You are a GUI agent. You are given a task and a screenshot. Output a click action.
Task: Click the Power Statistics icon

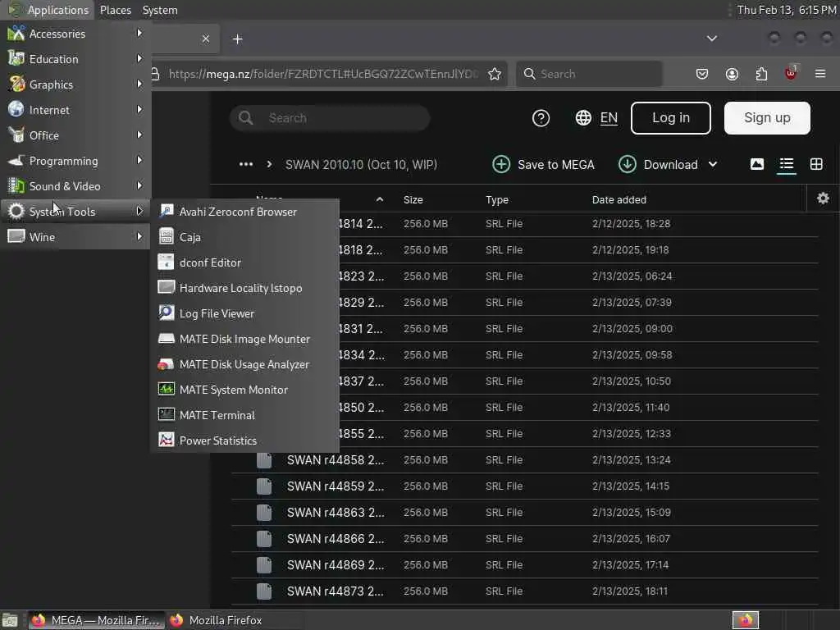coord(166,441)
